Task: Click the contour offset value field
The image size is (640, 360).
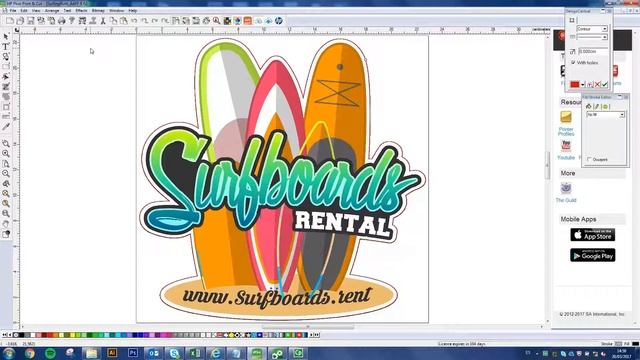Action: (593, 51)
